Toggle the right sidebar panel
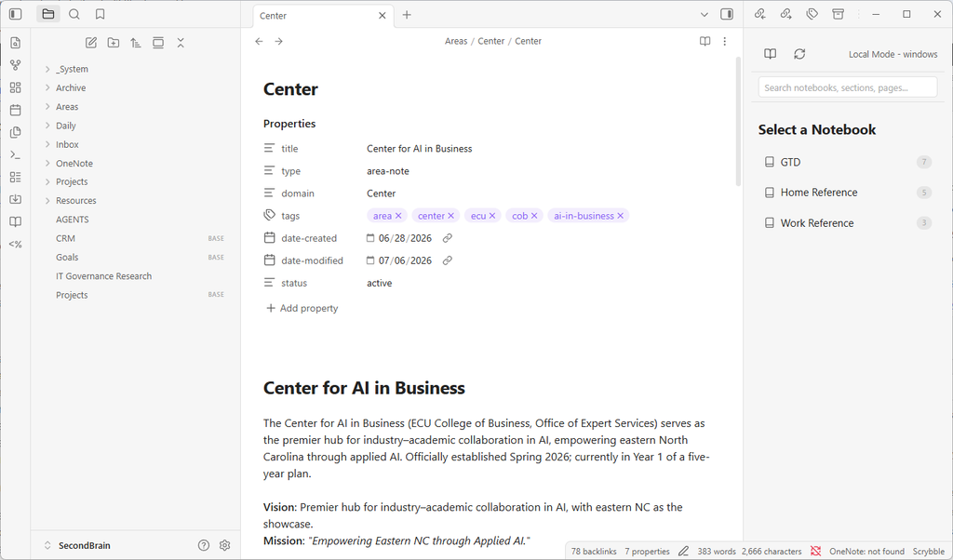The height and width of the screenshot is (560, 953). pos(727,14)
